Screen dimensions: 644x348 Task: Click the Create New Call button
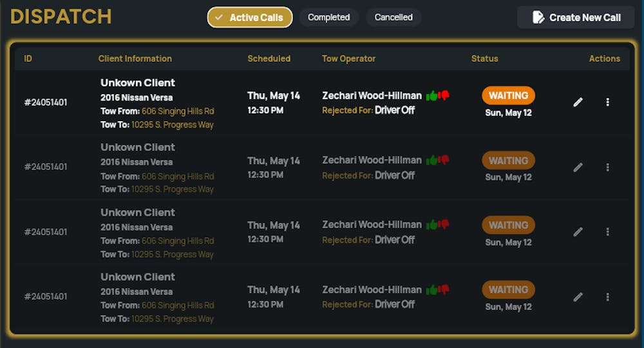576,17
